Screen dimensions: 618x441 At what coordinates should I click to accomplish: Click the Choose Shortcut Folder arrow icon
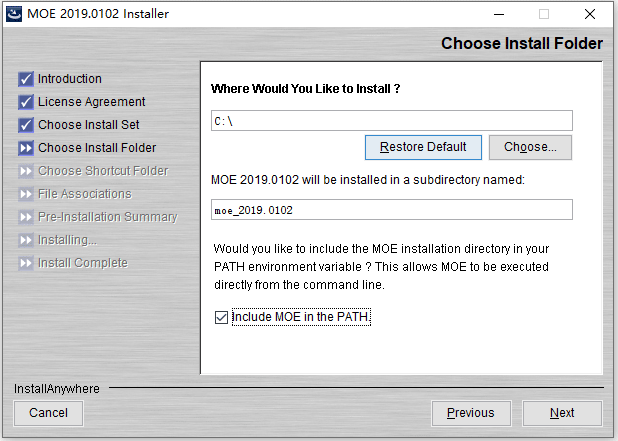[26, 171]
